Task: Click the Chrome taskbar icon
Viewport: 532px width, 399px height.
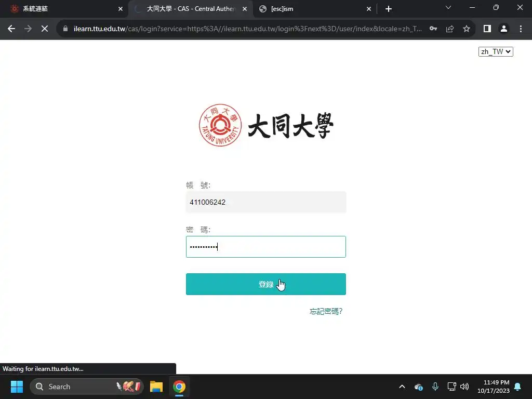Action: 179,387
